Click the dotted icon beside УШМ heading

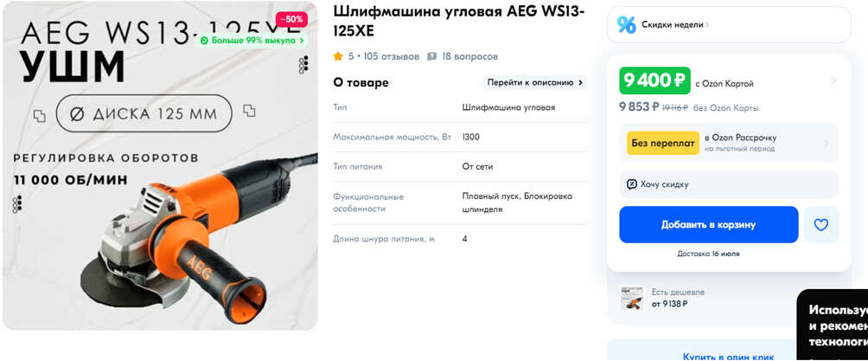[303, 65]
